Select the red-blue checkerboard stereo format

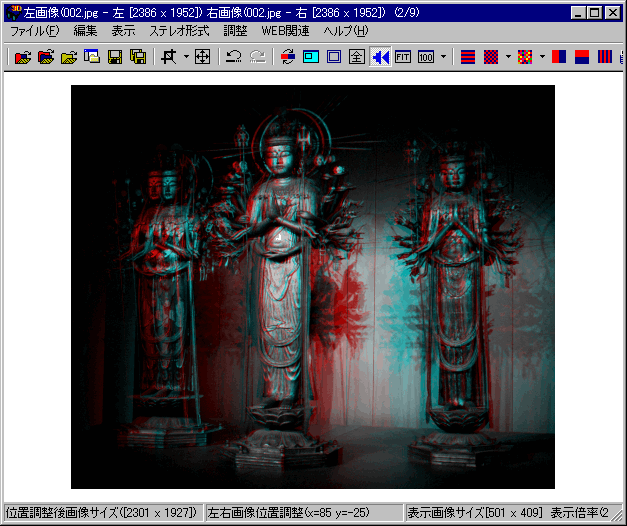pyautogui.click(x=491, y=57)
